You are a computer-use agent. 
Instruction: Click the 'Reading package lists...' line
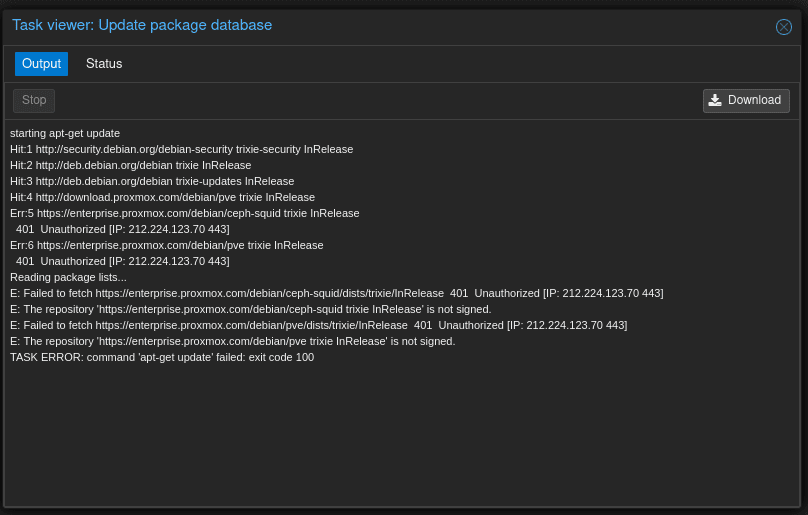pos(68,277)
